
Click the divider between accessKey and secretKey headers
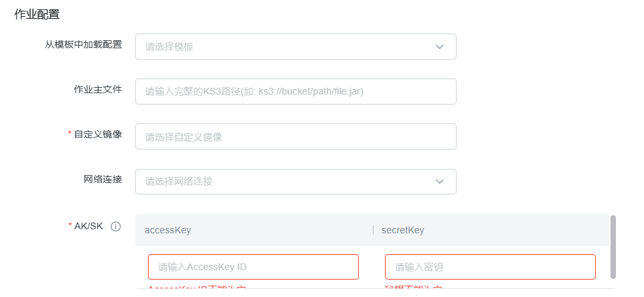[374, 230]
